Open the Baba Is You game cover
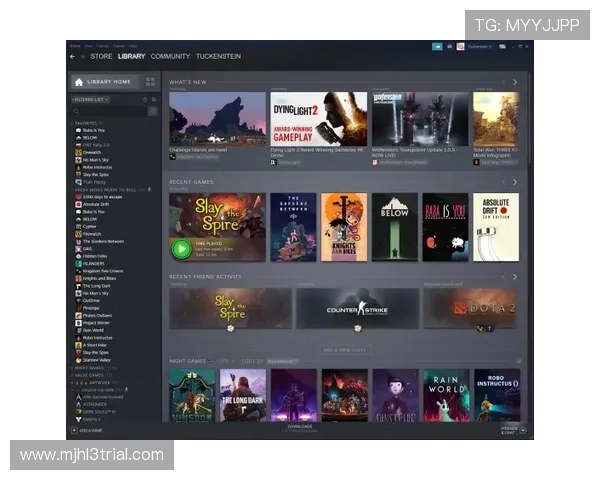Image resolution: width=600 pixels, height=480 pixels. pyautogui.click(x=445, y=227)
